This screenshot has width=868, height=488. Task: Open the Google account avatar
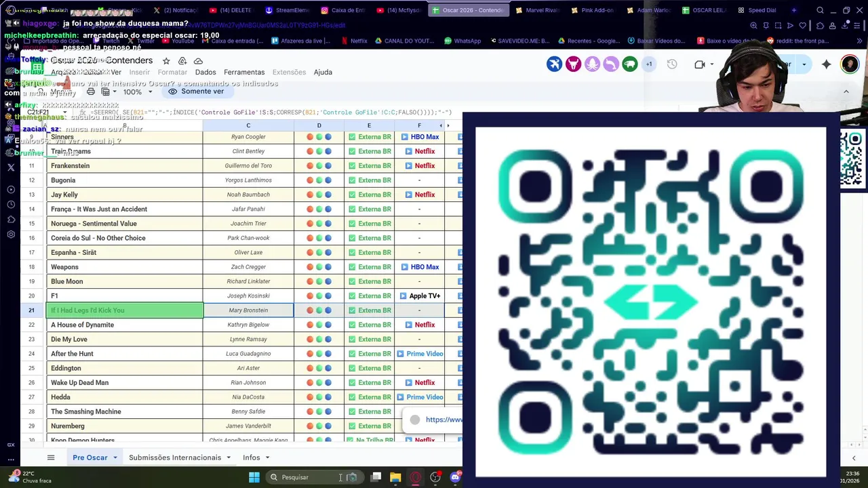[x=850, y=64]
